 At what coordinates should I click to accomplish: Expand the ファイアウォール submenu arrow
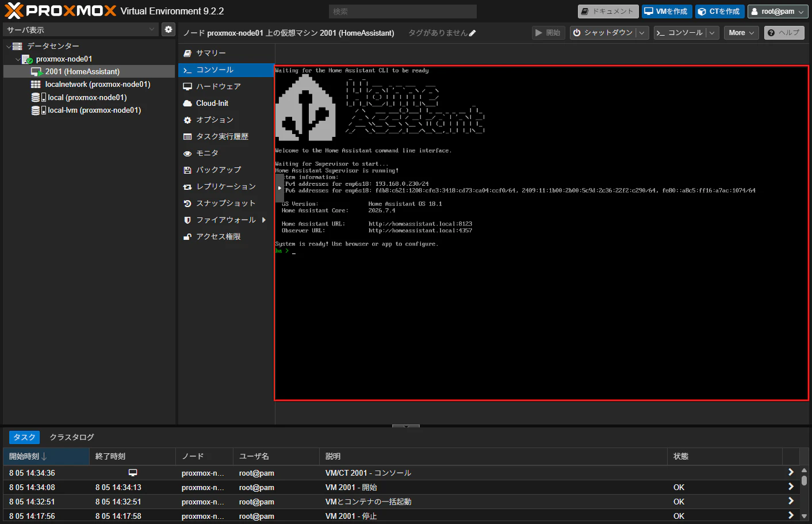click(x=264, y=220)
